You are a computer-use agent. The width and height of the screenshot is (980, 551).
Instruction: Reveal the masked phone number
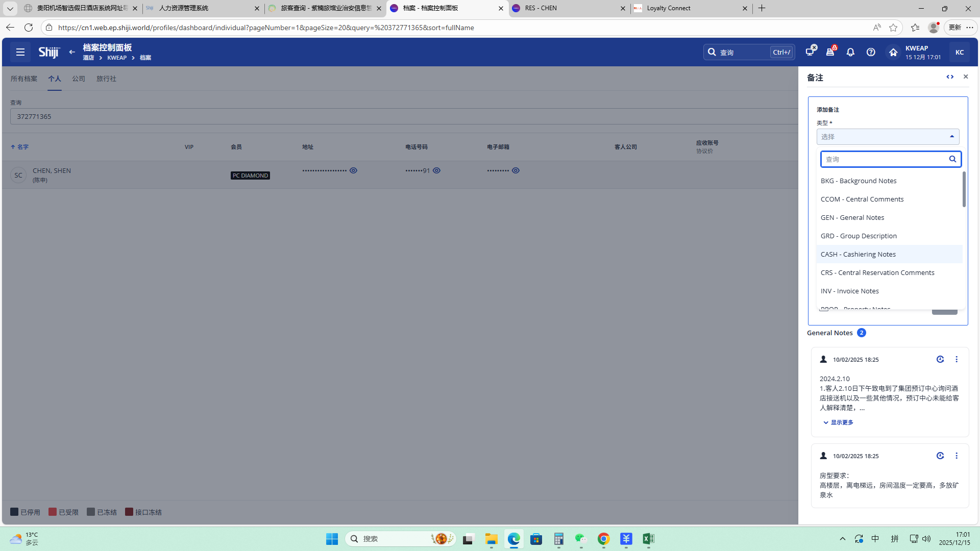click(436, 170)
